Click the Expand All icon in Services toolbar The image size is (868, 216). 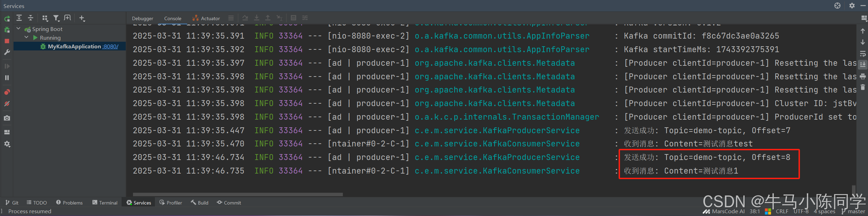click(x=19, y=18)
